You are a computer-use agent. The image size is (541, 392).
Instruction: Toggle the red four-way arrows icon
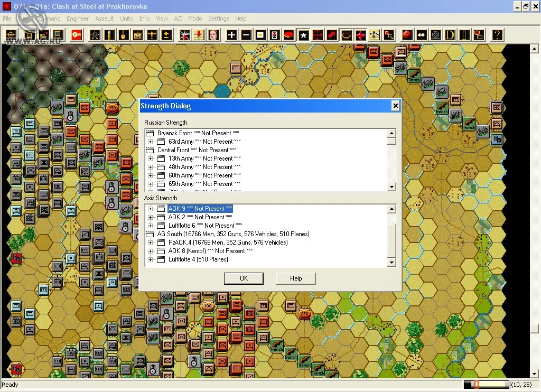[360, 35]
